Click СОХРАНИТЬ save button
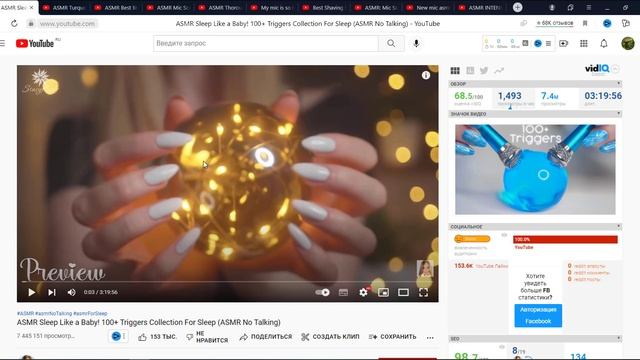Image resolution: width=640 pixels, height=360 pixels. pyautogui.click(x=393, y=337)
